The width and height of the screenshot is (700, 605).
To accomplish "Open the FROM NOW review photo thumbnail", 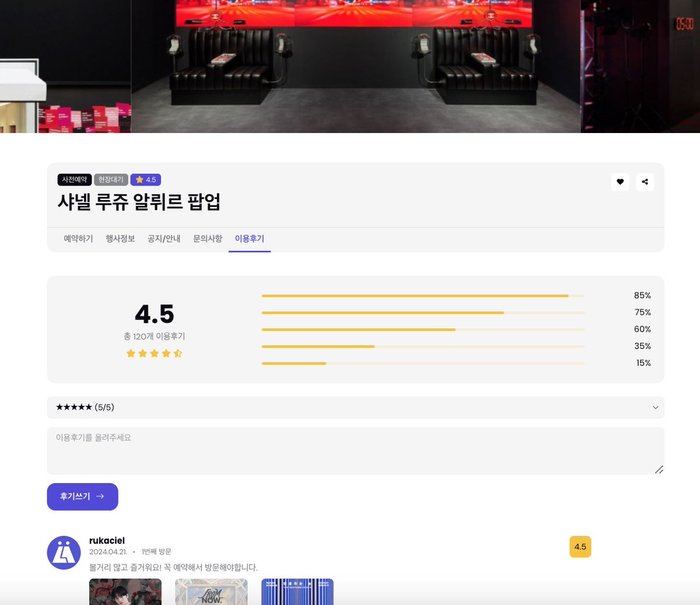I will point(211,592).
